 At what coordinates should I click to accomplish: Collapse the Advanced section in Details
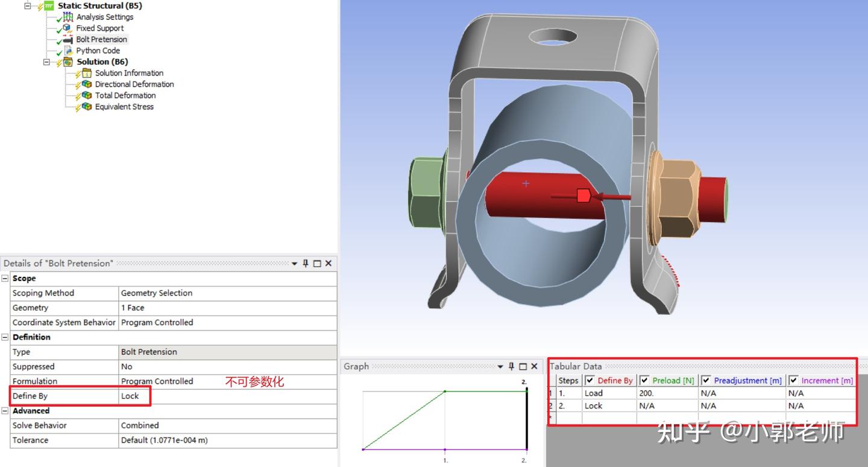(x=5, y=411)
